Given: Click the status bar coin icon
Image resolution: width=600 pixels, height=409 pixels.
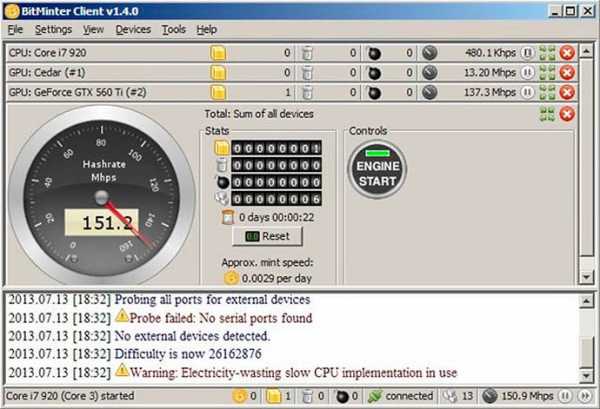Looking at the screenshot, I should pos(239,396).
